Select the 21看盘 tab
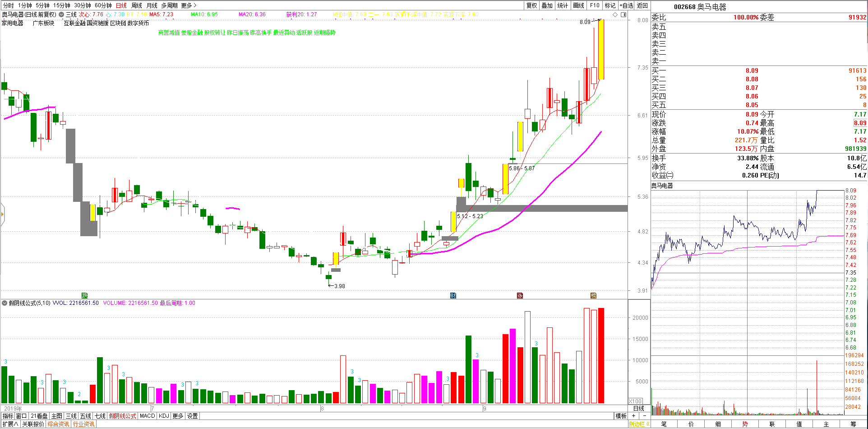 39,416
